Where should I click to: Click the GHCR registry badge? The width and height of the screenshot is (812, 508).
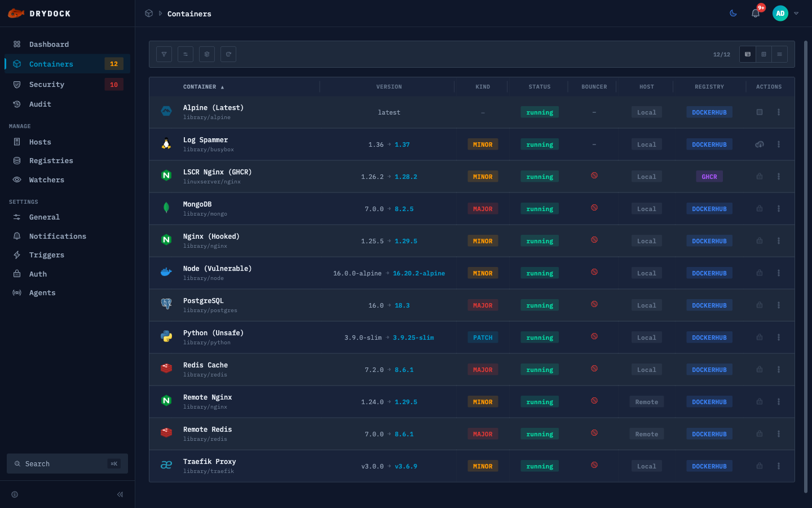(x=709, y=177)
